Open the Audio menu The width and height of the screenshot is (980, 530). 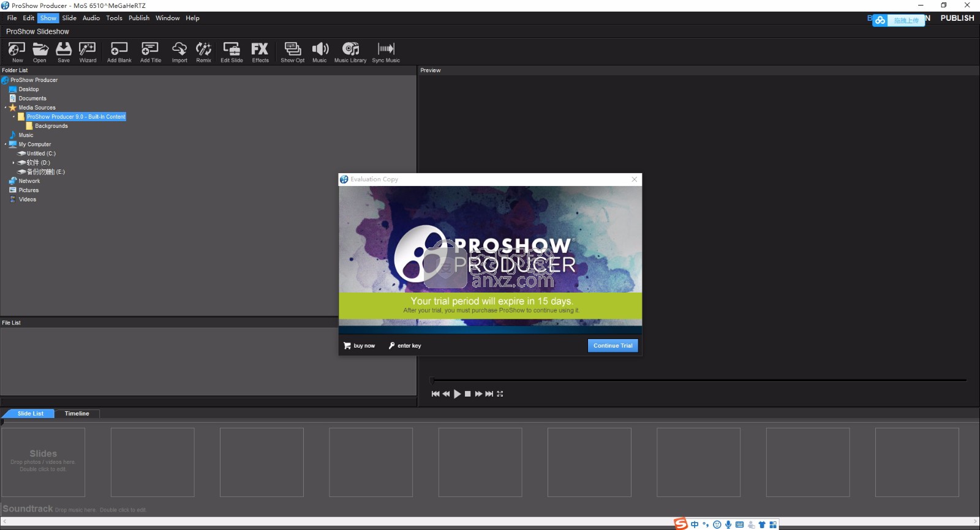pyautogui.click(x=91, y=18)
